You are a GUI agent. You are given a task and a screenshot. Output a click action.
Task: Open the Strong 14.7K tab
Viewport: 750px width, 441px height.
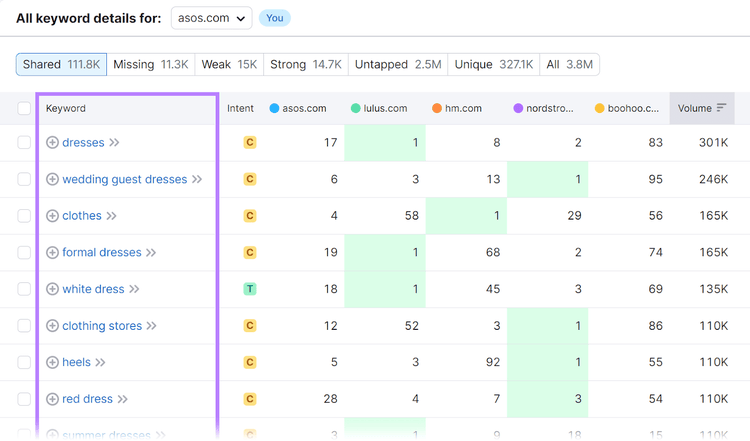coord(306,65)
